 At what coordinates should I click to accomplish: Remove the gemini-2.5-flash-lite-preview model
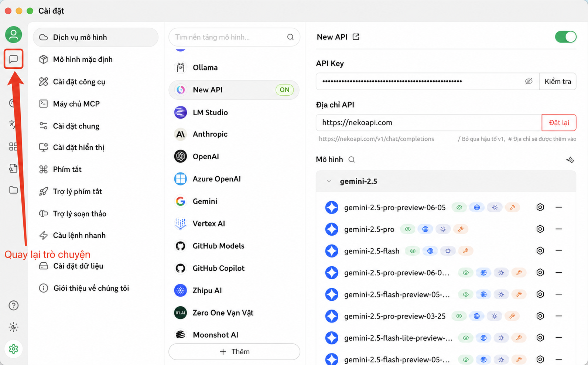click(x=559, y=338)
